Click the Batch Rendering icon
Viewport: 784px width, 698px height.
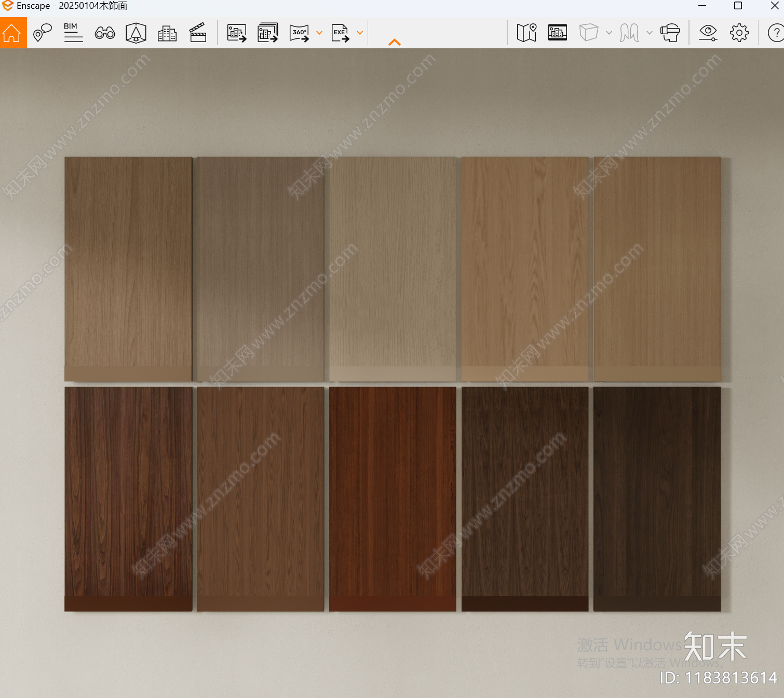tap(268, 33)
